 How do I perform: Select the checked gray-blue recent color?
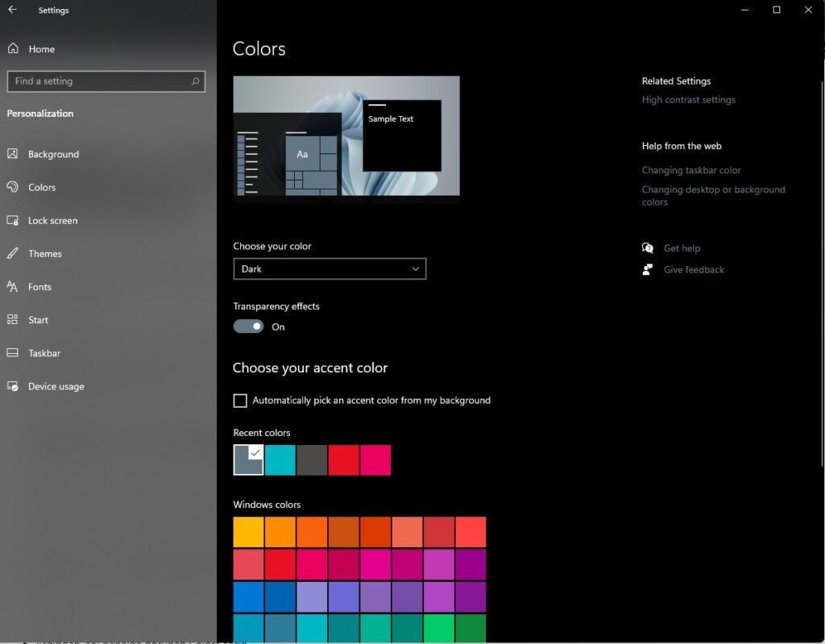pyautogui.click(x=248, y=459)
